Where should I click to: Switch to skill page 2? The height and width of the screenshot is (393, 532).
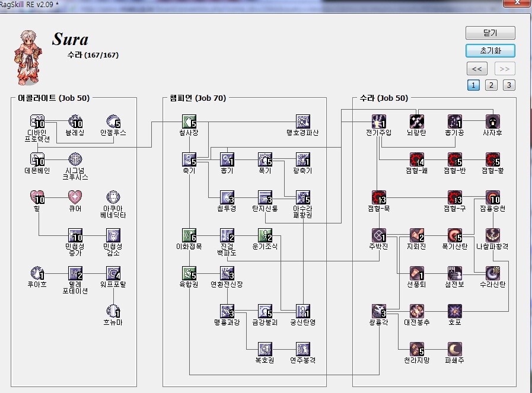pos(491,85)
